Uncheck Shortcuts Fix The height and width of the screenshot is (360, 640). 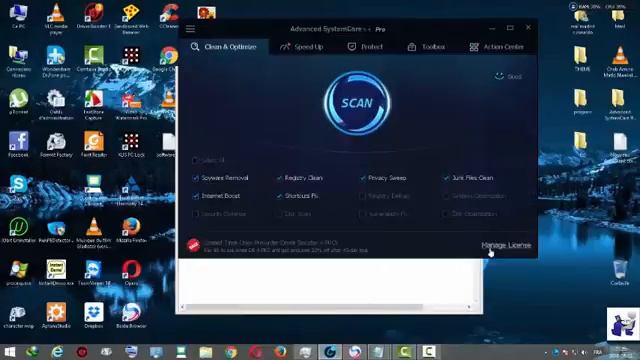279,196
